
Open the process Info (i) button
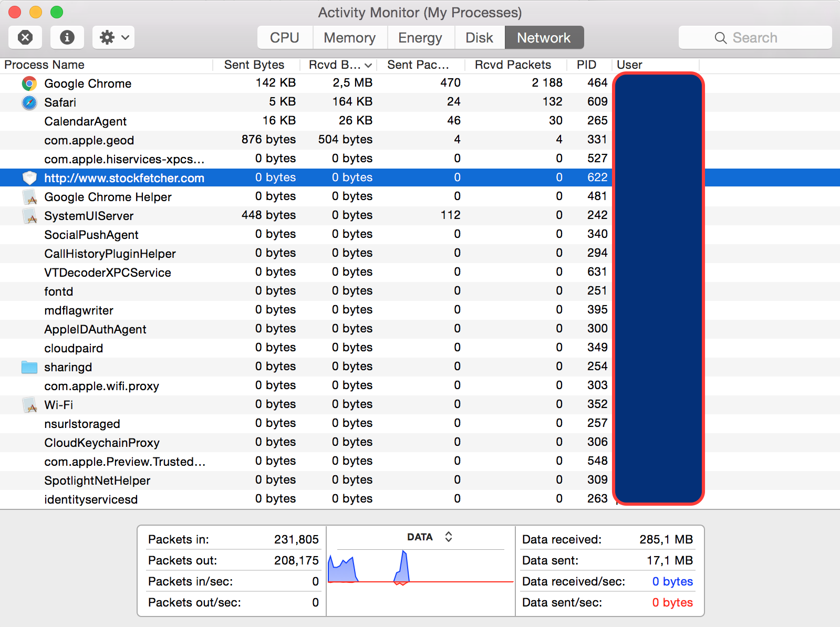[67, 37]
